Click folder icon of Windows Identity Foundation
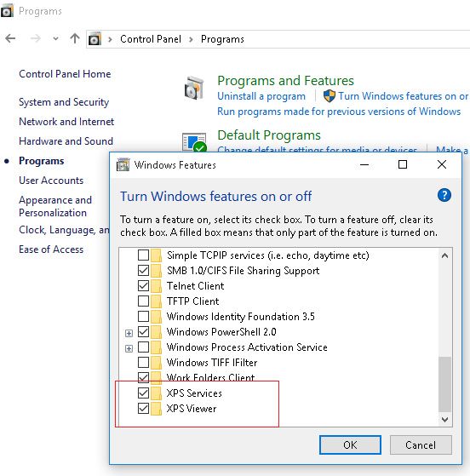Screen dimensions: 470x476 pyautogui.click(x=156, y=317)
